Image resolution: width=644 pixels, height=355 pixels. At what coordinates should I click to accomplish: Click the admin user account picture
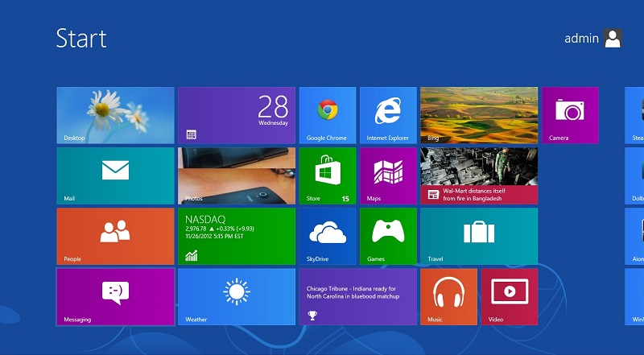pyautogui.click(x=613, y=38)
